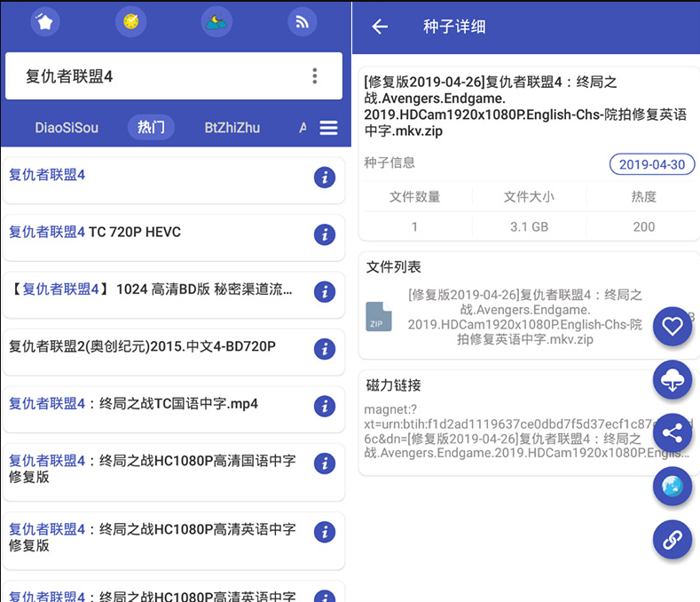
Task: Open info for first HC1080P高清英语中字 修复版 result
Action: (x=325, y=532)
